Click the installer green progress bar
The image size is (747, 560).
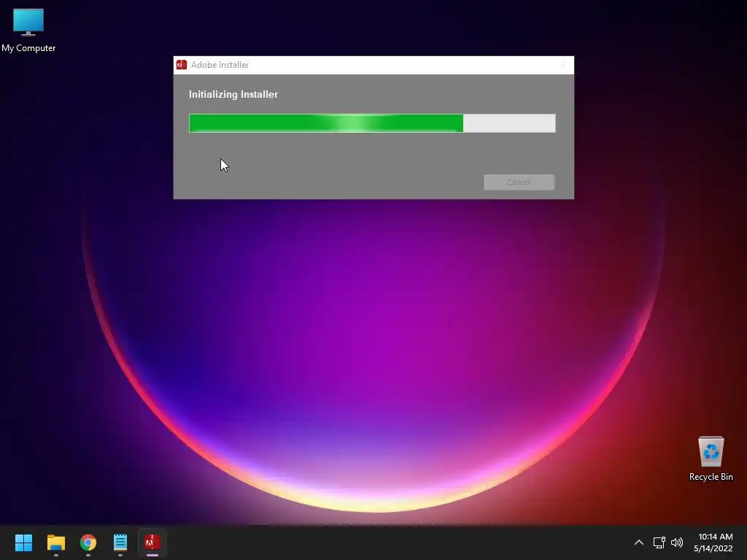pos(372,123)
